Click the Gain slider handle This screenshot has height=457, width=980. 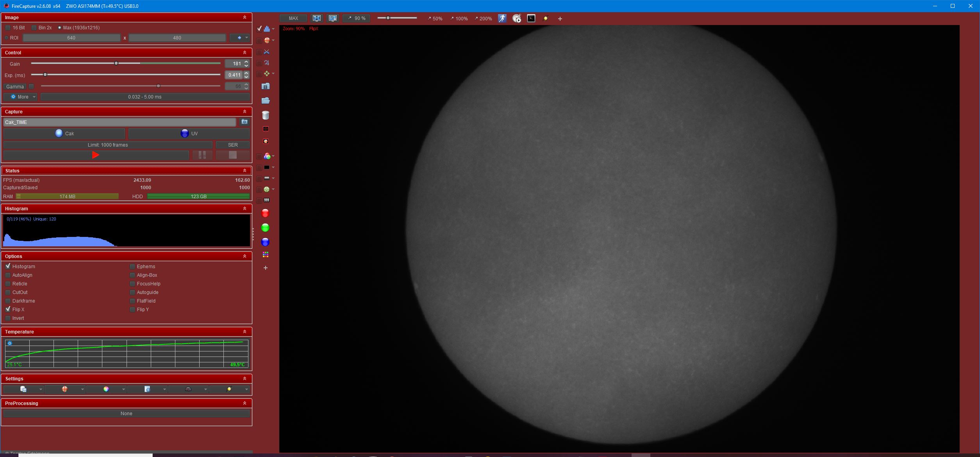point(116,63)
